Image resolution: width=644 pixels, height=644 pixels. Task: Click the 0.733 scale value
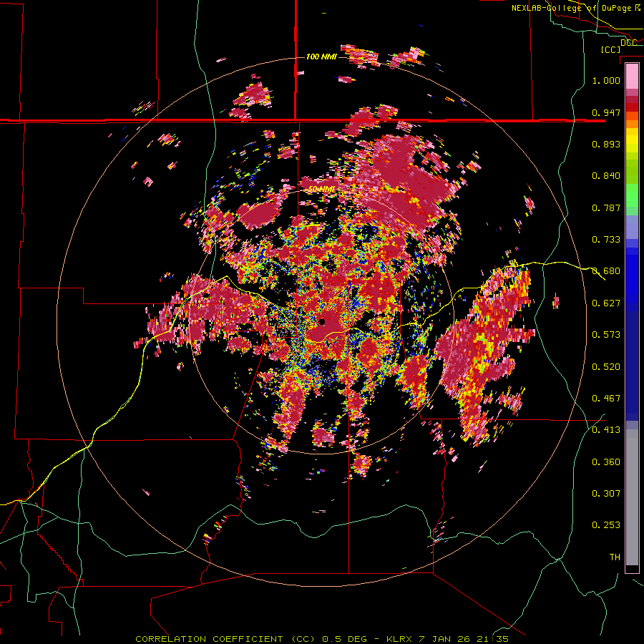tap(606, 240)
